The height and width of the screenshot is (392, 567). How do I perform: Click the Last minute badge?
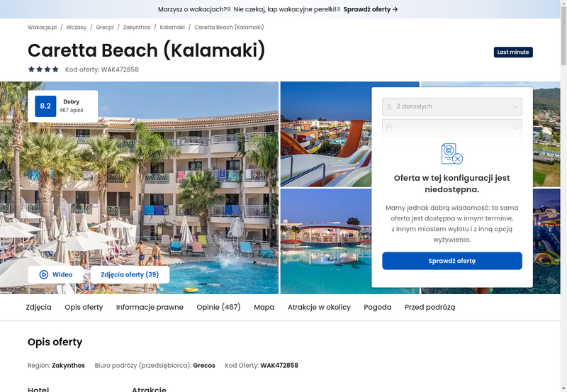(513, 52)
